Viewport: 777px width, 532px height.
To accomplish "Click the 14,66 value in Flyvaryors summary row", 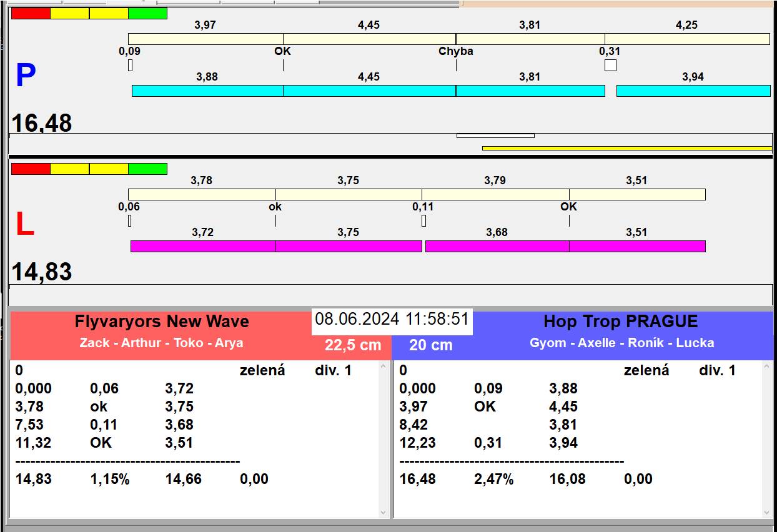I will [x=184, y=480].
